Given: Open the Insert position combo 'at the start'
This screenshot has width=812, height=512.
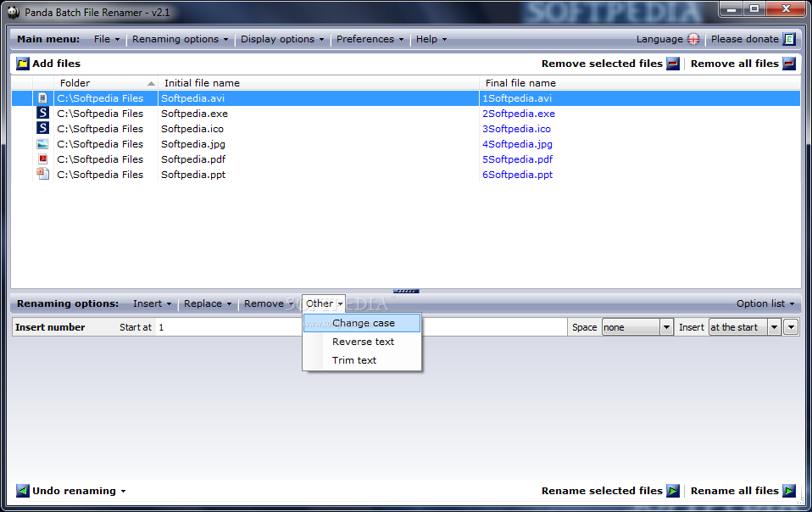Looking at the screenshot, I should coord(745,327).
